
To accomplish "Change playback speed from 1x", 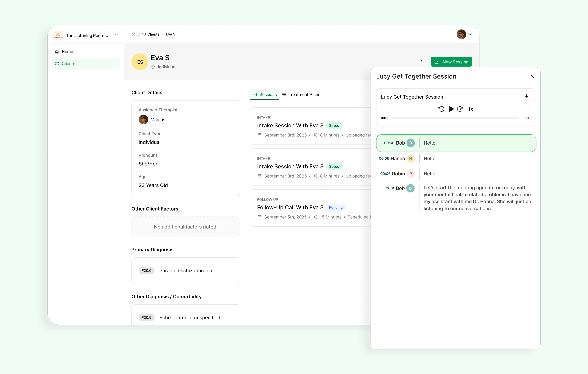I will pos(470,109).
